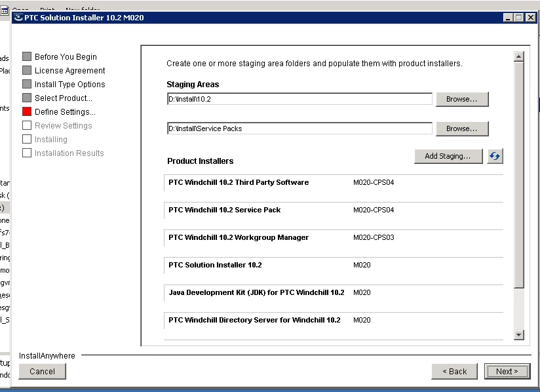The height and width of the screenshot is (392, 540).
Task: Click the scrollbar up arrow
Action: click(518, 56)
